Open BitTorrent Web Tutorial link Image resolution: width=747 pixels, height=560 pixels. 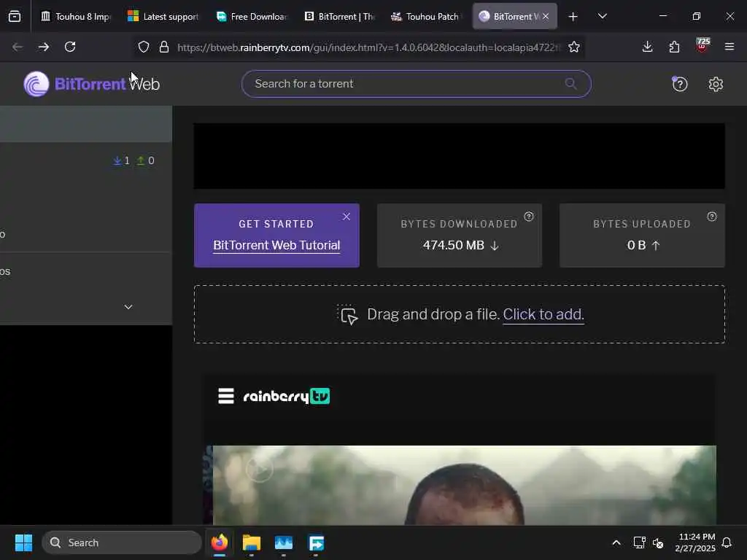(276, 245)
